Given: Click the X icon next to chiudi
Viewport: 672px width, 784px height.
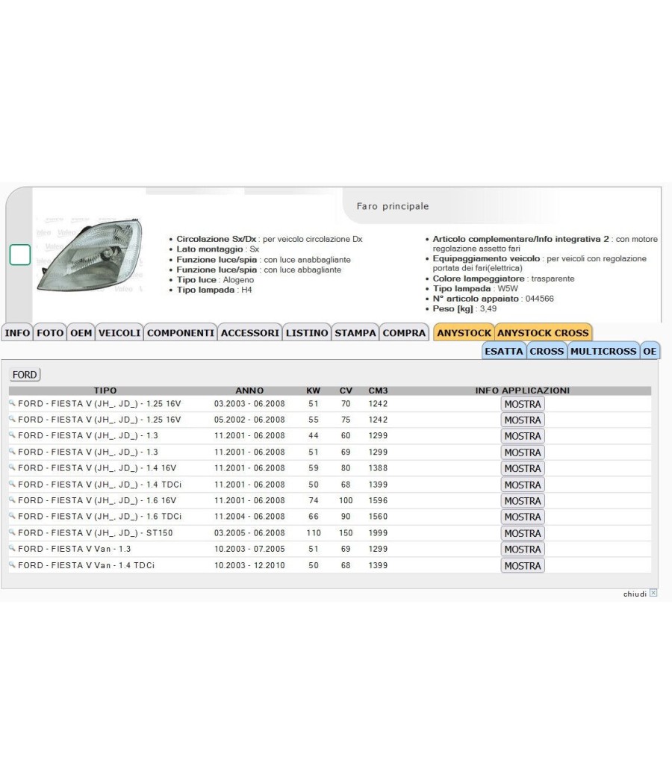Looking at the screenshot, I should click(x=653, y=593).
